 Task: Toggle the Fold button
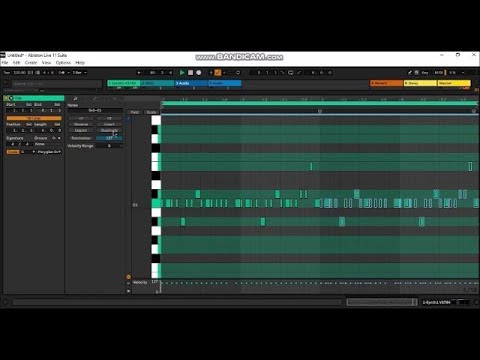134,112
